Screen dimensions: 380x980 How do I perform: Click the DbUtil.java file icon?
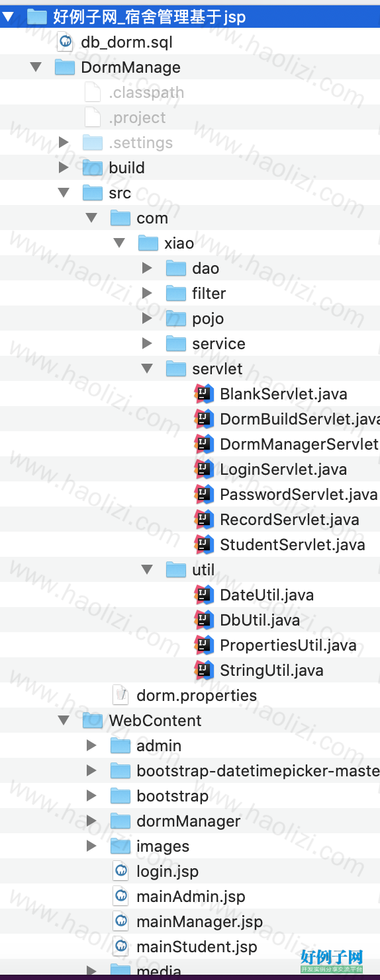pos(204,620)
